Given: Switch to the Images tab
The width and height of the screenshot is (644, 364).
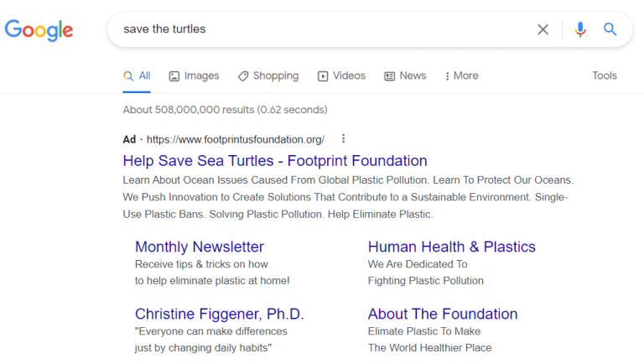Looking at the screenshot, I should click(194, 76).
